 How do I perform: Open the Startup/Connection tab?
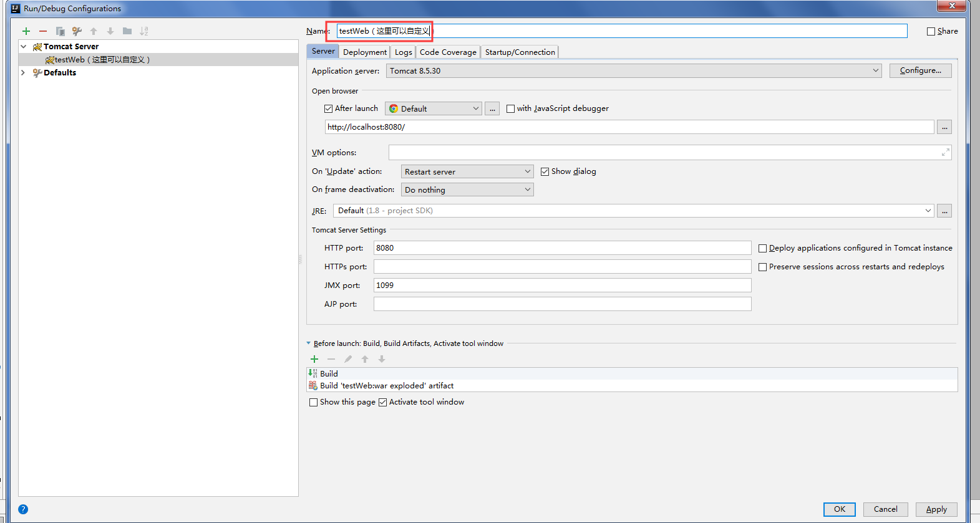[x=520, y=52]
